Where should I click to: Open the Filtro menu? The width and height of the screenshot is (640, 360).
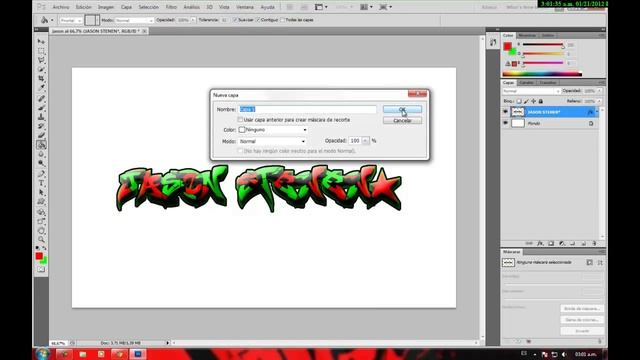(171, 7)
